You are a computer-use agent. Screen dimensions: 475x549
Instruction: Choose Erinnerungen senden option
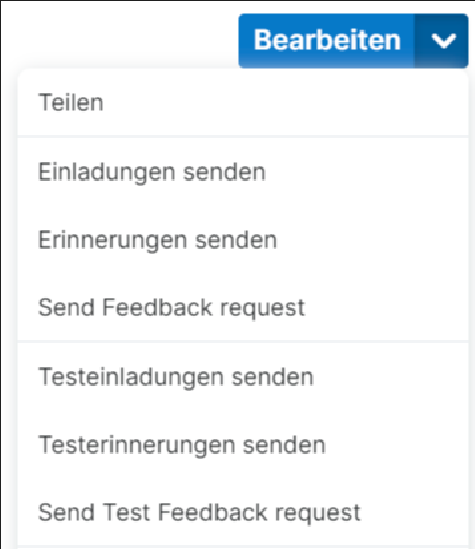(243, 240)
